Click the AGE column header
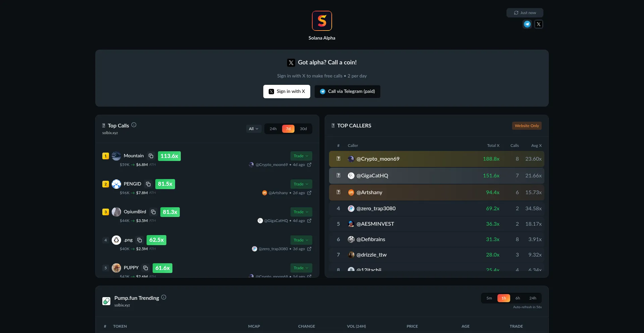The width and height of the screenshot is (644, 333). 466,326
